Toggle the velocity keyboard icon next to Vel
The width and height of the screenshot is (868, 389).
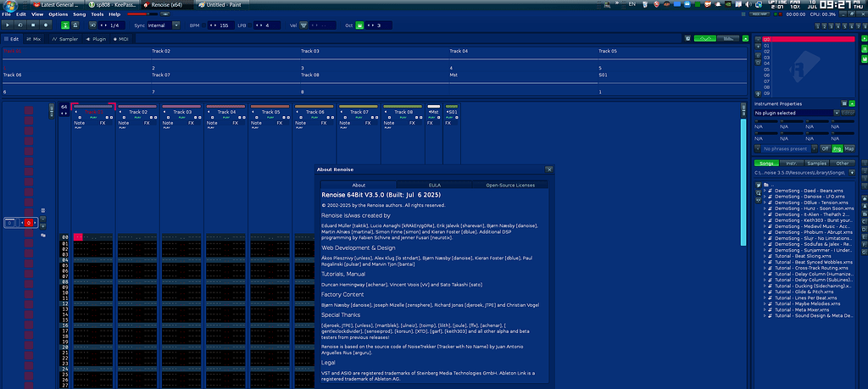coord(303,25)
